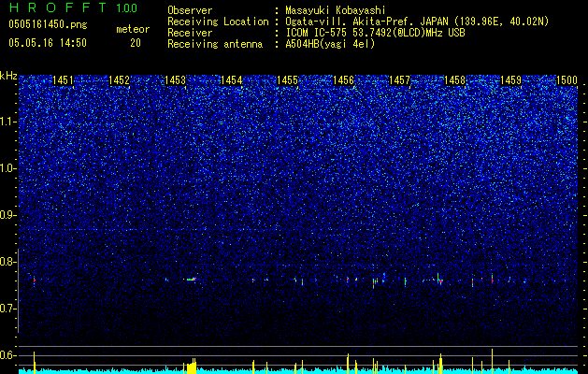
Task: Click the tallest yellow intensity spike before 1459
Action: (x=492, y=360)
